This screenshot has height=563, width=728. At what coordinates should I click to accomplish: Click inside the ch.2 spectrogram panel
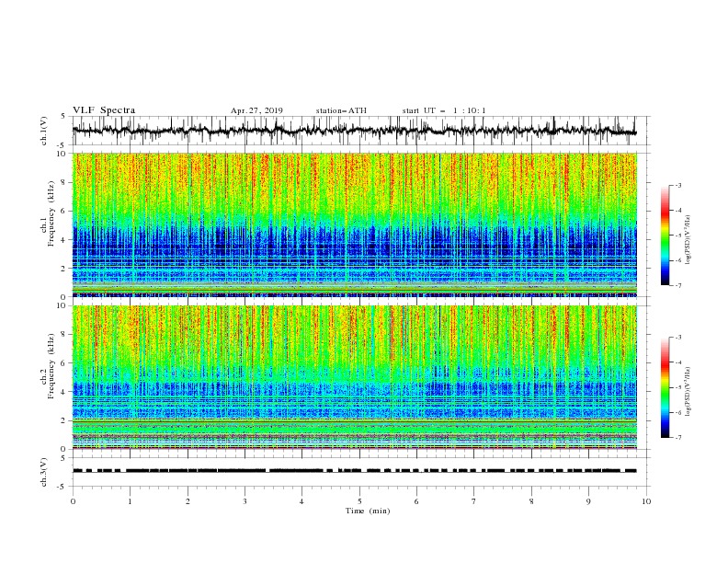[354, 377]
